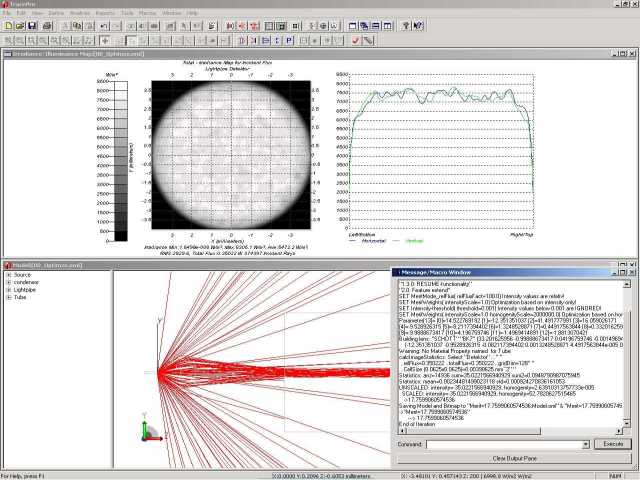This screenshot has height=480, width=640.
Task: Open the Help menu
Action: 192,13
